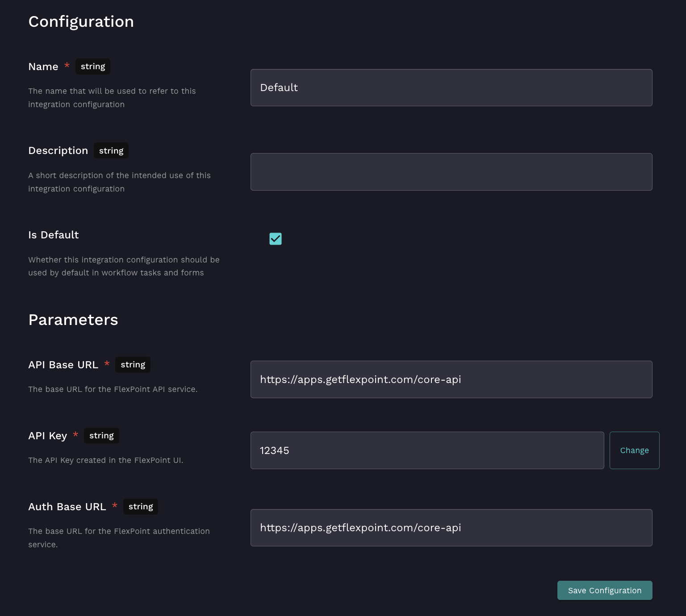Click the red asterisk beside API Key
Viewport: 686px width, 616px height.
tap(75, 435)
